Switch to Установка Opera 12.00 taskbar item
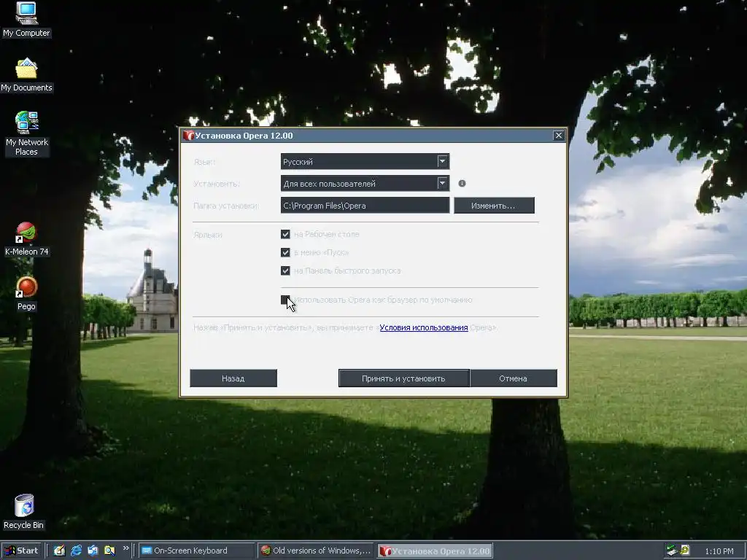The image size is (747, 560). click(435, 551)
